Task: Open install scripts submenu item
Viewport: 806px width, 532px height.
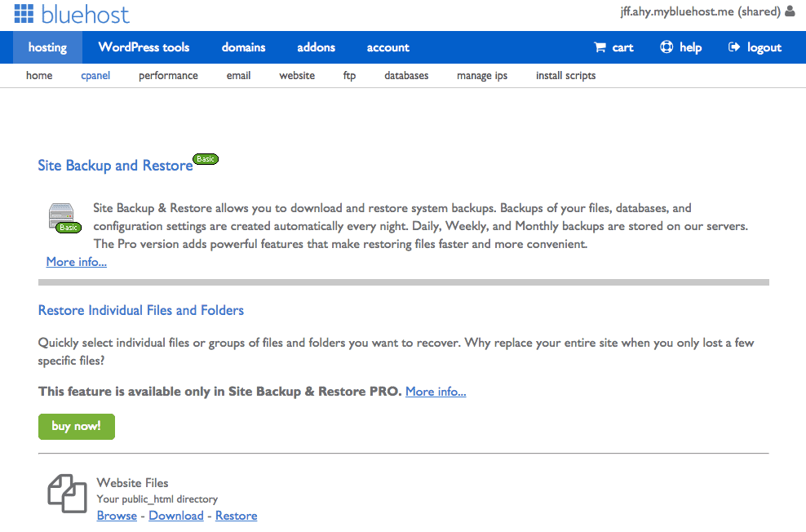Action: coord(565,76)
